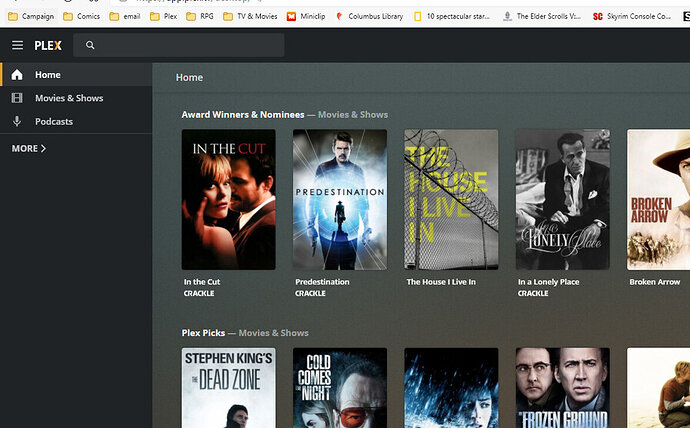This screenshot has width=690, height=428.
Task: Open the Miniclip bookmark
Action: point(306,16)
